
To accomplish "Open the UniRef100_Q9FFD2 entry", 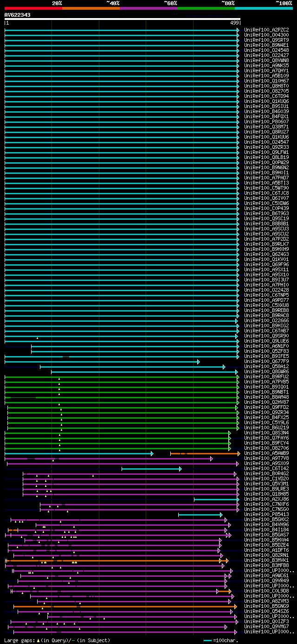I will pos(266,408).
